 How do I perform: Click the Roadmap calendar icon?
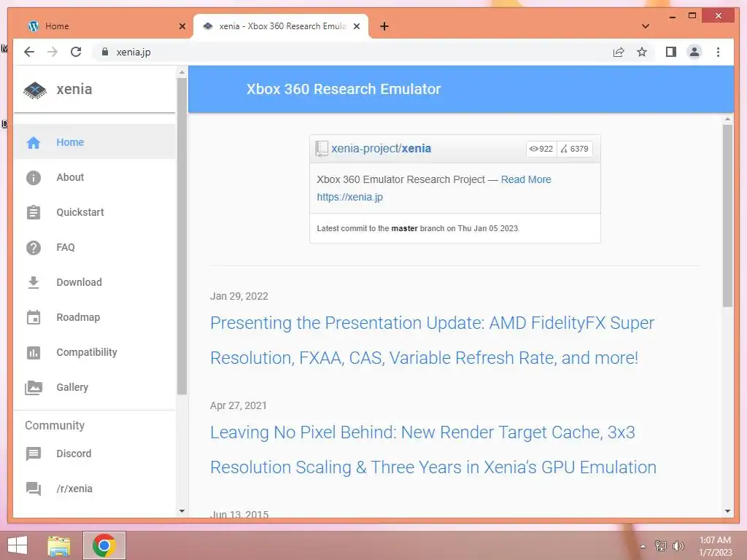(34, 318)
